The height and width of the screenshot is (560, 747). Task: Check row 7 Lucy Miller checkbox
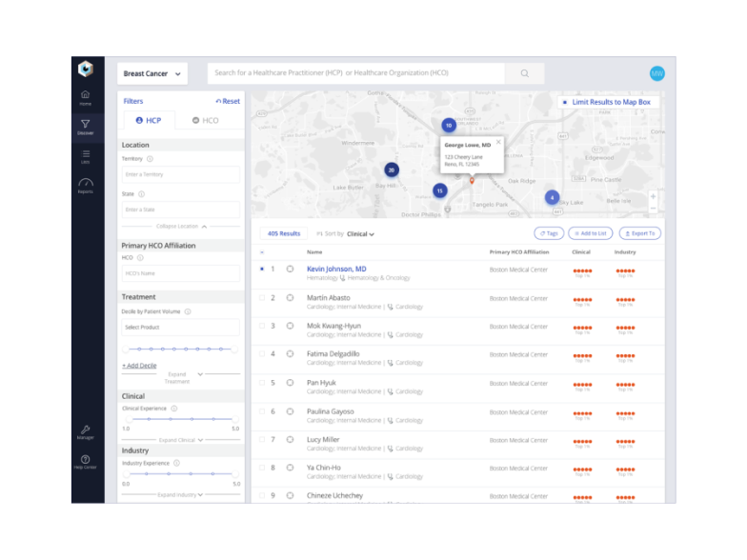click(262, 439)
